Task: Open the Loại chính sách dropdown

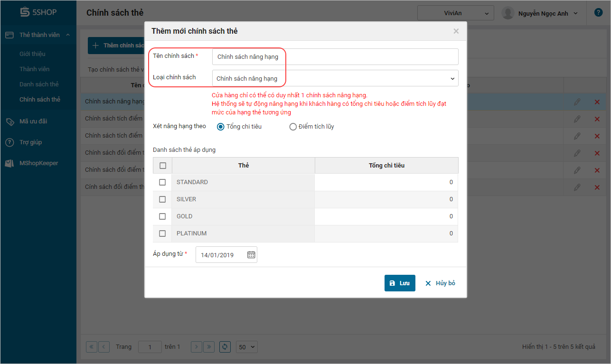Action: (335, 78)
